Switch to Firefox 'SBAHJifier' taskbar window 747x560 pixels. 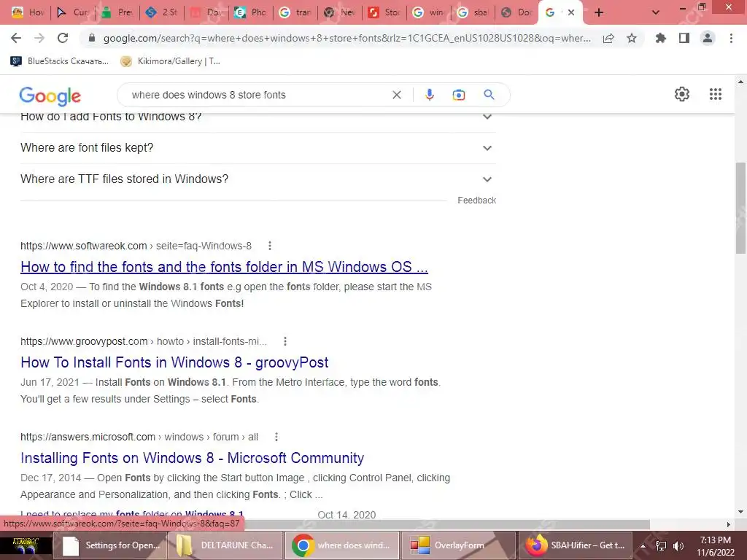[575, 545]
